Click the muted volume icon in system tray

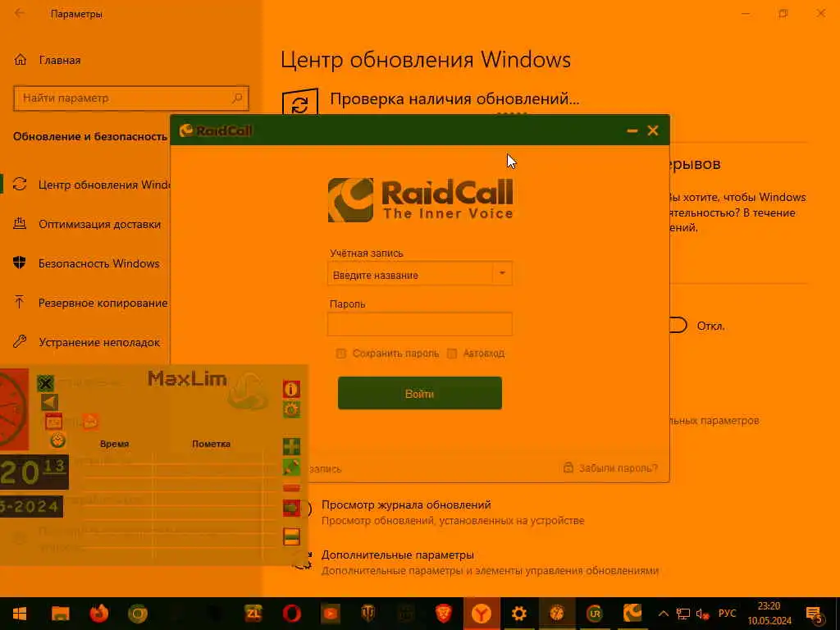click(702, 614)
